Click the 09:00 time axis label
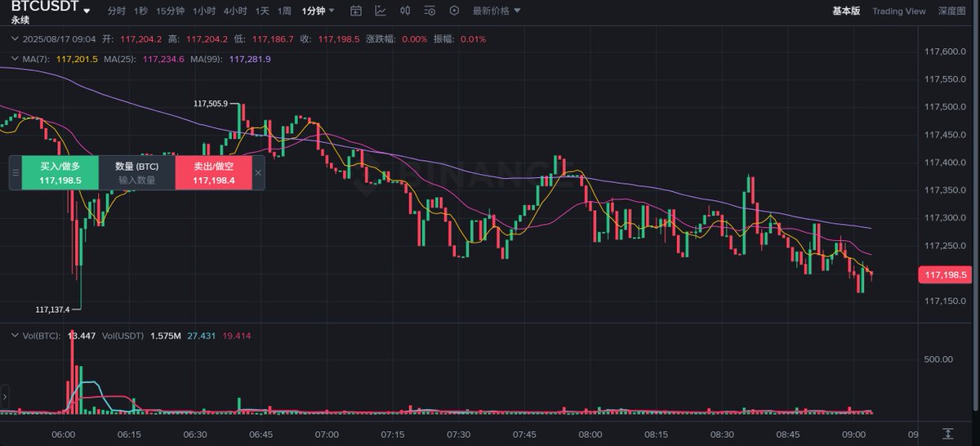This screenshot has height=446, width=980. click(853, 433)
